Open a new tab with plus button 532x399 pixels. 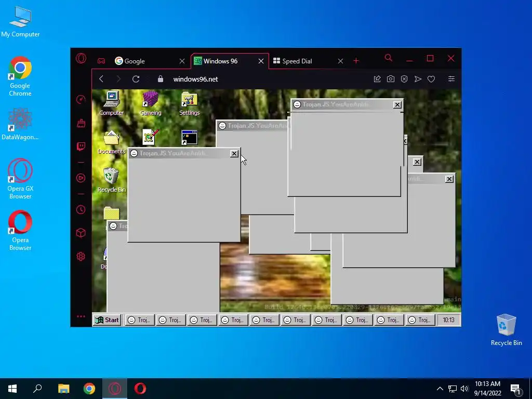pyautogui.click(x=356, y=61)
